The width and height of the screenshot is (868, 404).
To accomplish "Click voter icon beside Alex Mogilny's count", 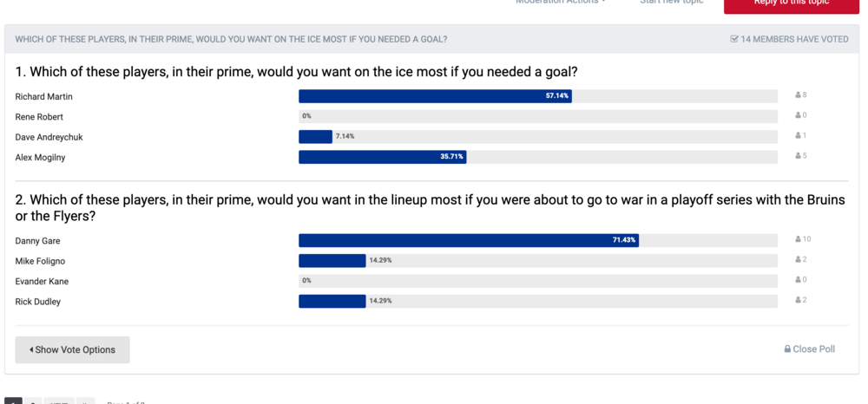I will point(799,156).
